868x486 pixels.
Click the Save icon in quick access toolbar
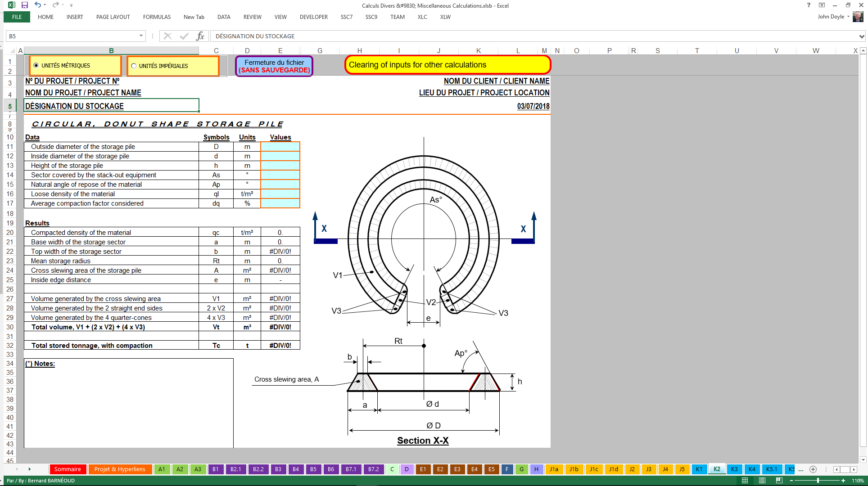tap(25, 5)
